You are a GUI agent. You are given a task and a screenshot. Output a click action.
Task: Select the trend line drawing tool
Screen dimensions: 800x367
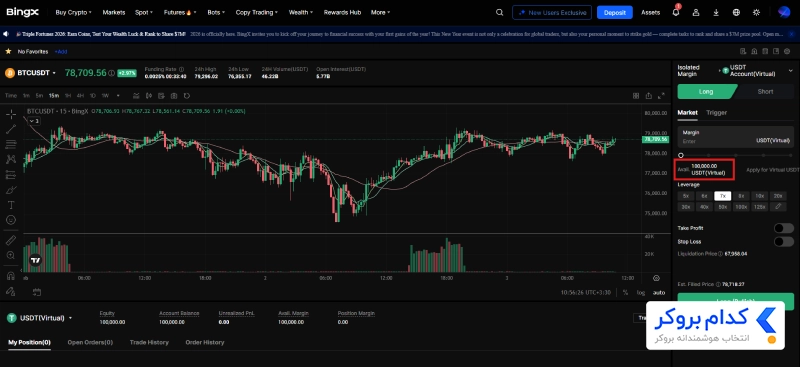(11, 129)
